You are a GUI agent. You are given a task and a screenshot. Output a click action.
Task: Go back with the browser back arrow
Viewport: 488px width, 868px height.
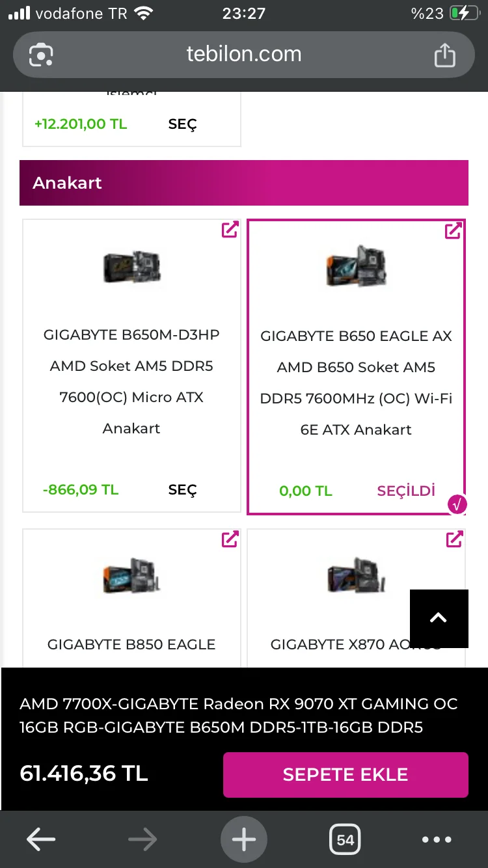pos(40,839)
